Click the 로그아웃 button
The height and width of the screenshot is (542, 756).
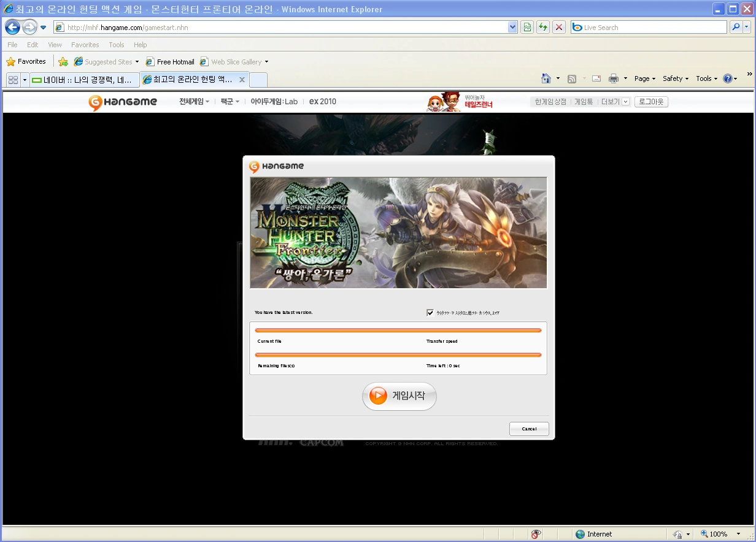pyautogui.click(x=651, y=102)
